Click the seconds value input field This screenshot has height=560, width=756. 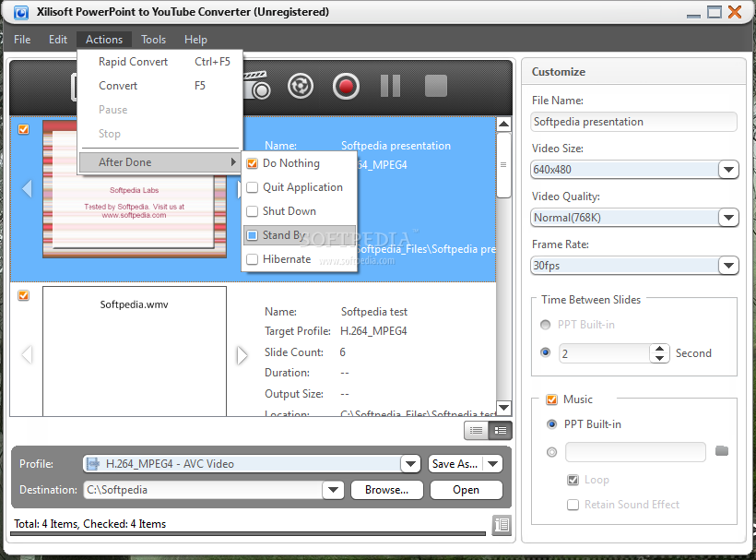[605, 353]
